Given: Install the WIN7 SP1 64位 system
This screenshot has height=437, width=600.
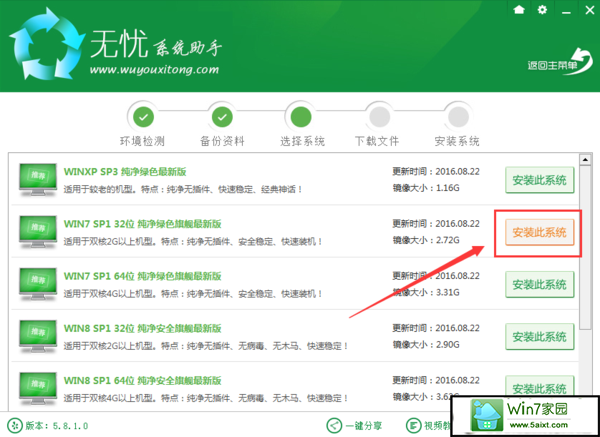Looking at the screenshot, I should coord(540,285).
